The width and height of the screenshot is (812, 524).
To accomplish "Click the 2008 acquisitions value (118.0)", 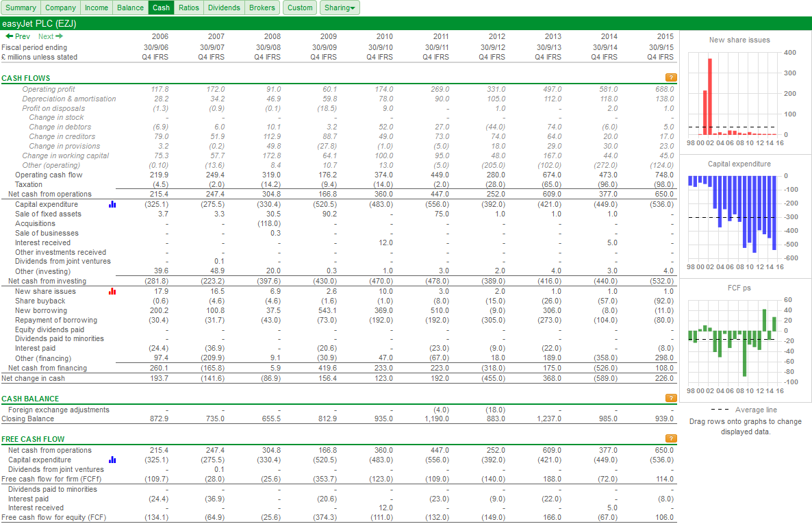I will pos(269,223).
